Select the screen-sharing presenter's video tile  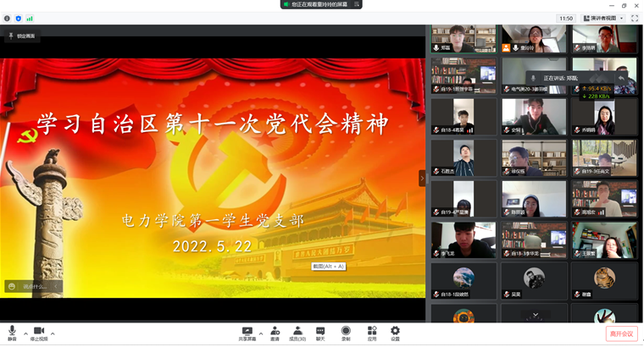coord(534,39)
